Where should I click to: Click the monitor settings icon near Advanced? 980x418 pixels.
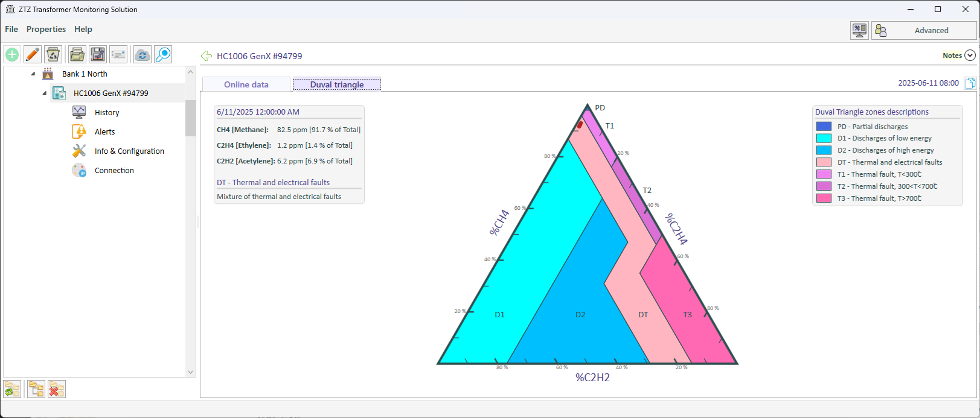(859, 30)
